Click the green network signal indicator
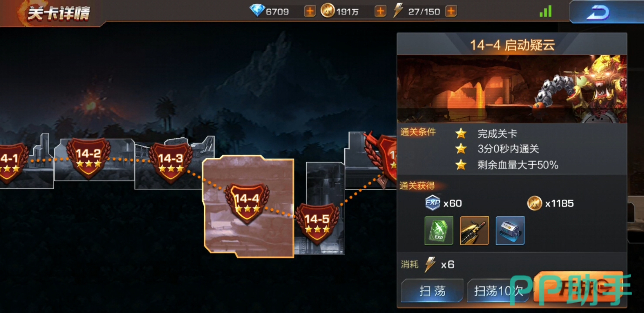The height and width of the screenshot is (313, 644). coord(545,12)
